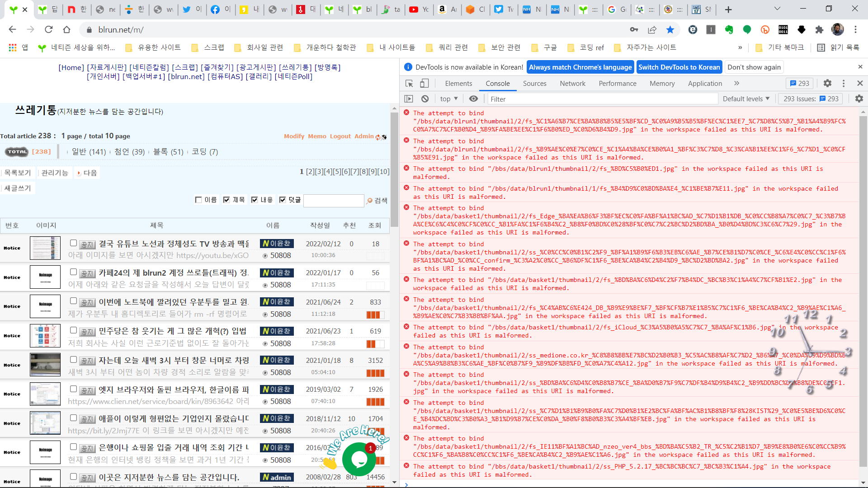
Task: Uncheck the 제목 search checkbox
Action: point(226,200)
